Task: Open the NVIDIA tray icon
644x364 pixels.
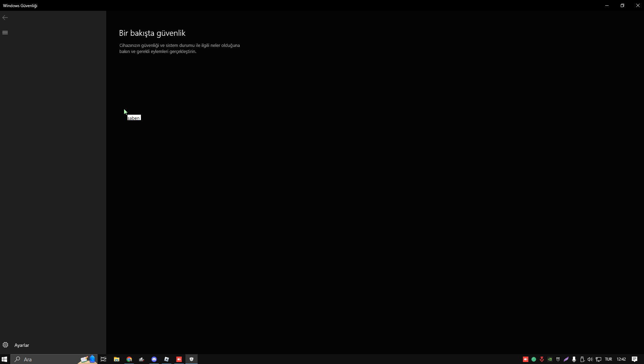Action: coord(550,359)
